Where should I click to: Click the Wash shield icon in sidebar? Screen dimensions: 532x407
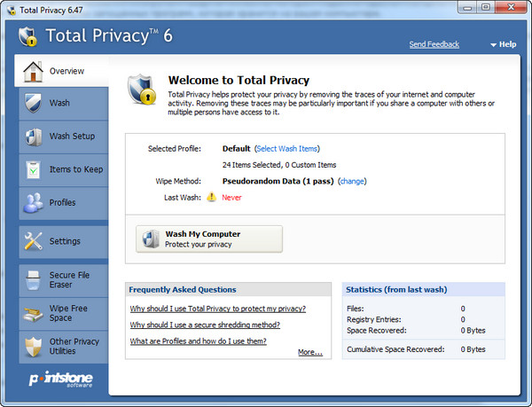[33, 103]
